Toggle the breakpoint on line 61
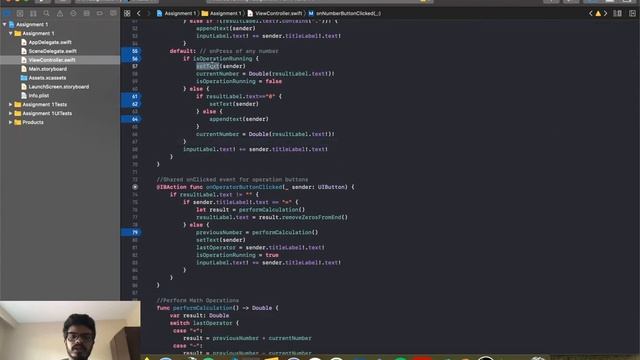This screenshot has height=360, width=640. pos(131,96)
